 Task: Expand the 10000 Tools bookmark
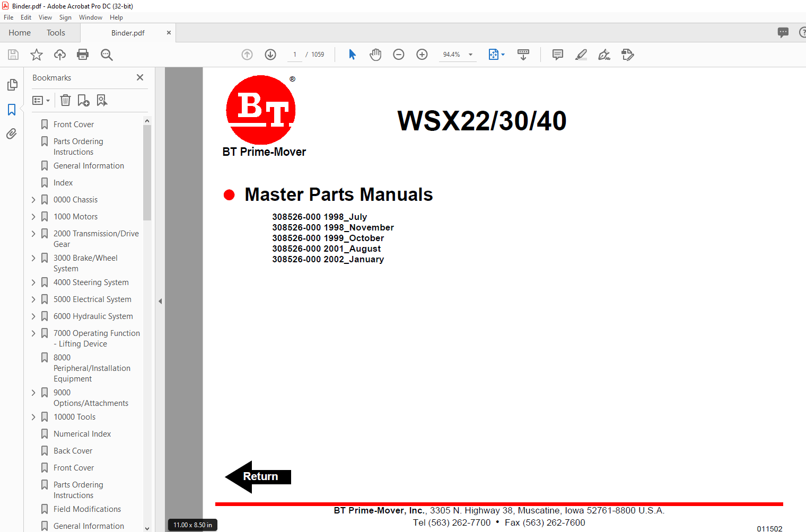pyautogui.click(x=33, y=417)
